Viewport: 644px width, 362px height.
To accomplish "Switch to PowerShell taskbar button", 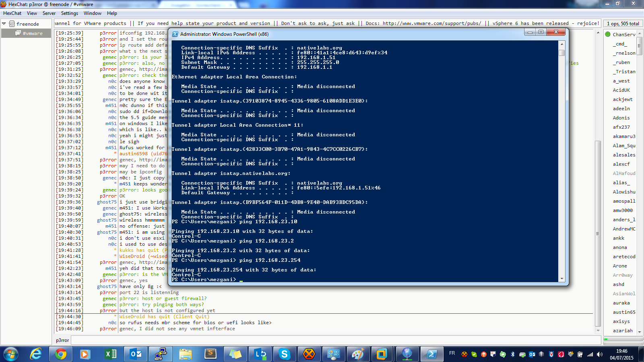I will tap(431, 354).
